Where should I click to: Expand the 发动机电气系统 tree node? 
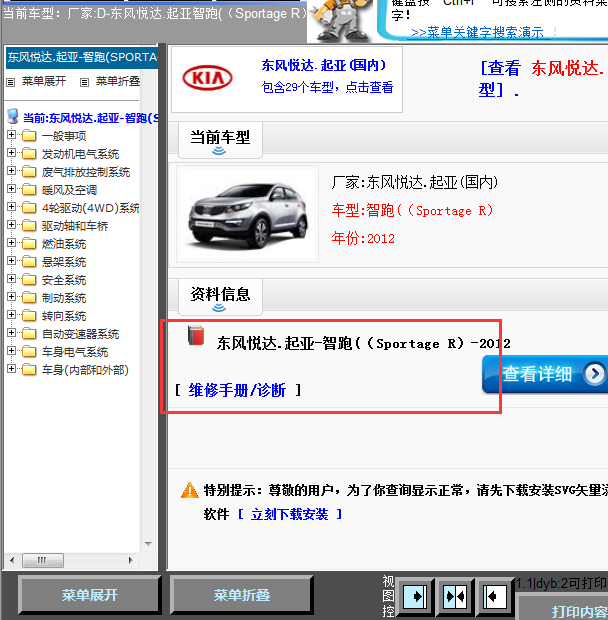pyautogui.click(x=11, y=153)
